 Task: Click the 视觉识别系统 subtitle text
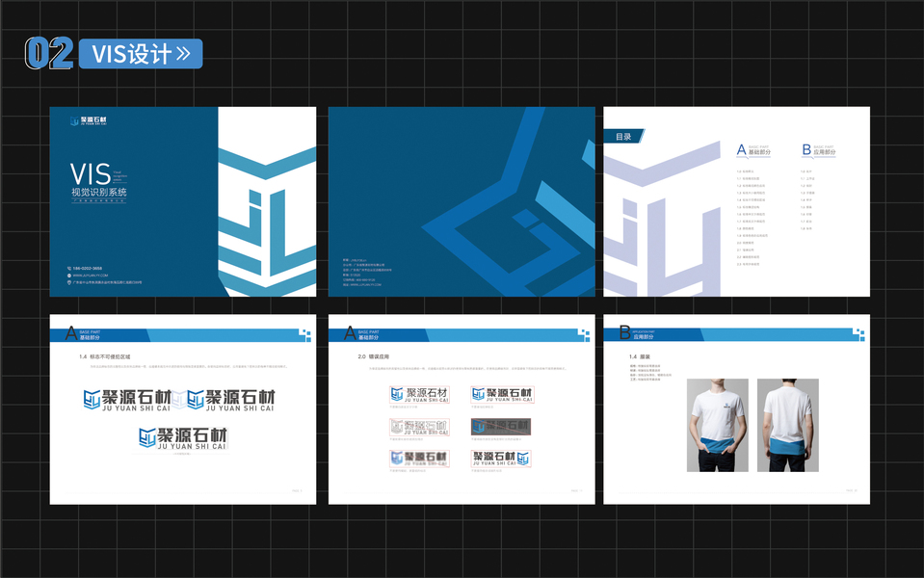99,192
